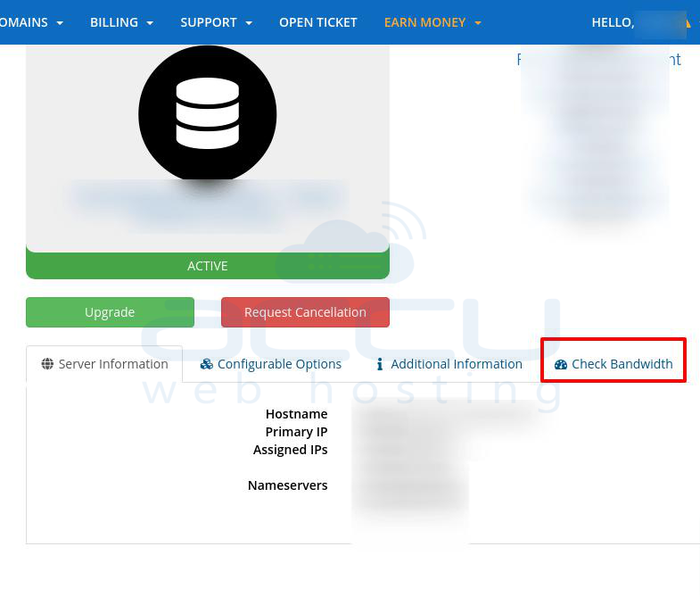Click the green ACTIVE status bar
700x613 pixels.
coord(208,266)
